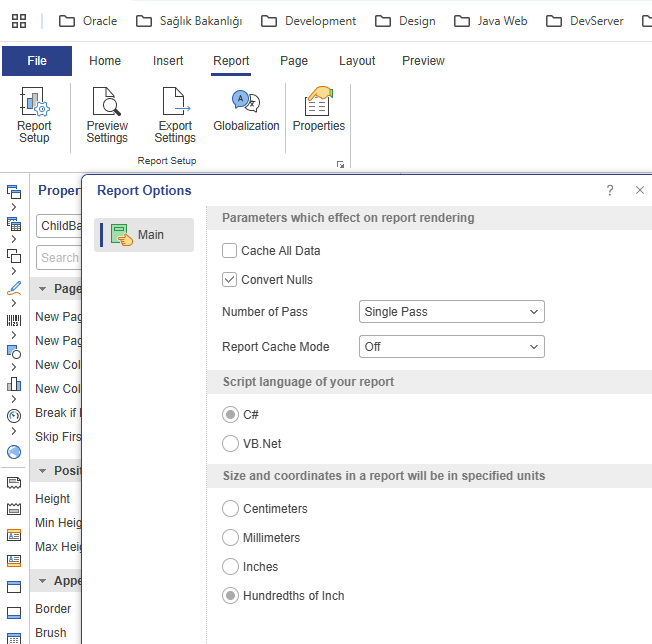The height and width of the screenshot is (644, 652).
Task: Click the help question mark in Report Options
Action: click(610, 191)
